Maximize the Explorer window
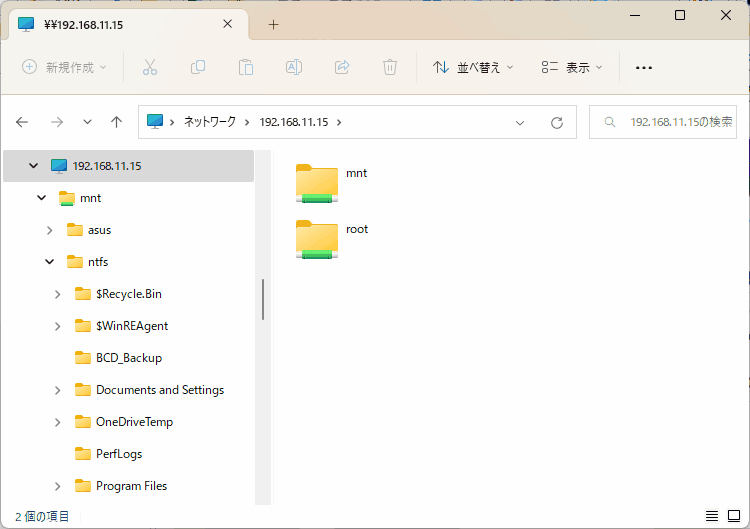 680,15
